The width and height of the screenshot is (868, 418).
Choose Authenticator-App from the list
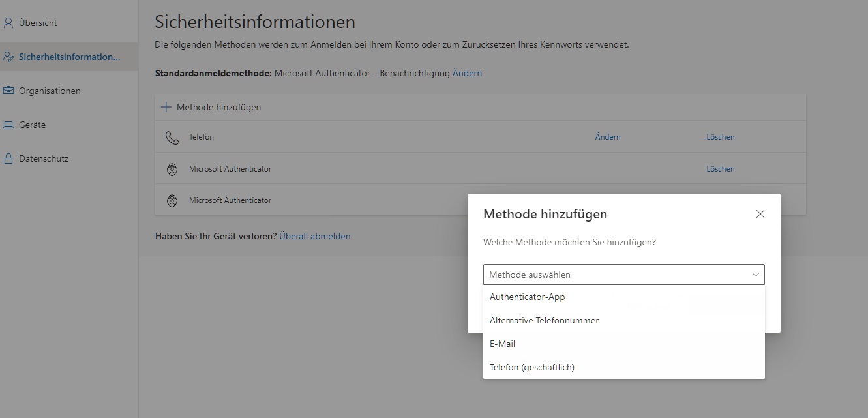point(624,297)
